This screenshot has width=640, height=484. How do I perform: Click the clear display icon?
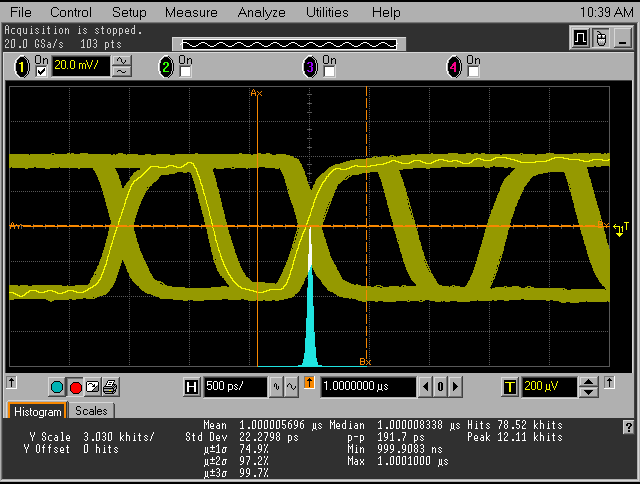[x=92, y=387]
